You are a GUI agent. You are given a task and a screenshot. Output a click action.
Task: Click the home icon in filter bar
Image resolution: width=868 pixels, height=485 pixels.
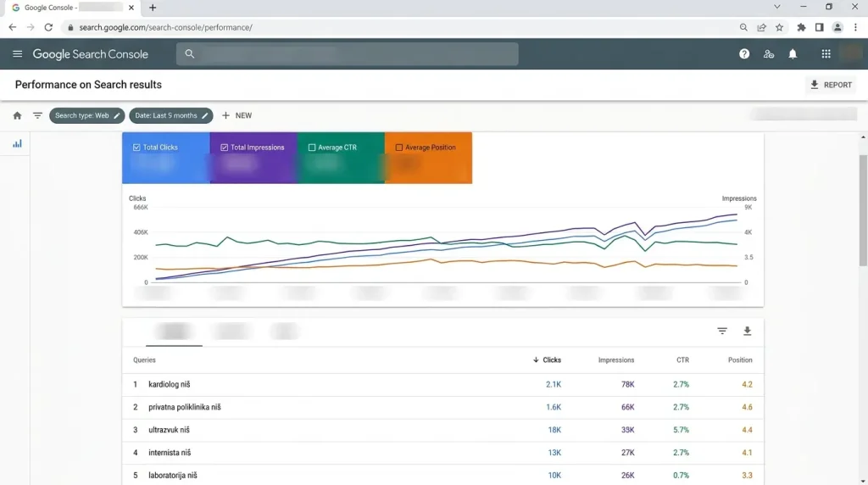17,115
